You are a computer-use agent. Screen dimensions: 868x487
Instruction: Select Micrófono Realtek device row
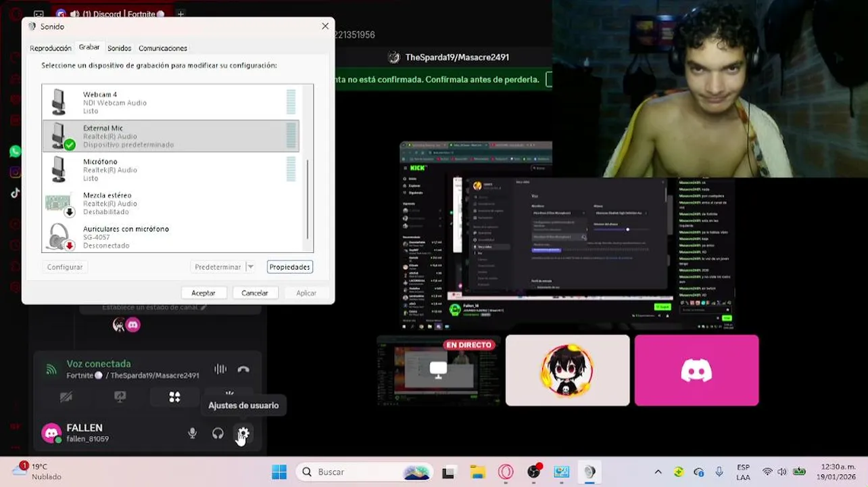170,170
